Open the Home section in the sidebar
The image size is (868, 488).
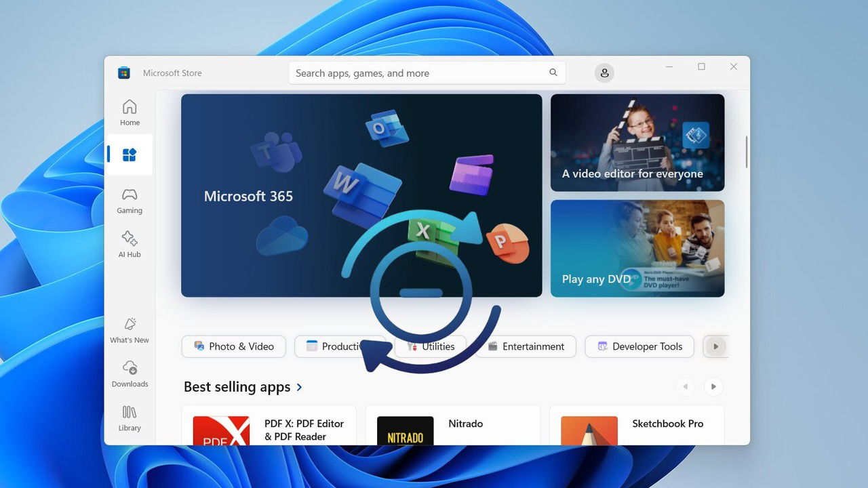[129, 112]
